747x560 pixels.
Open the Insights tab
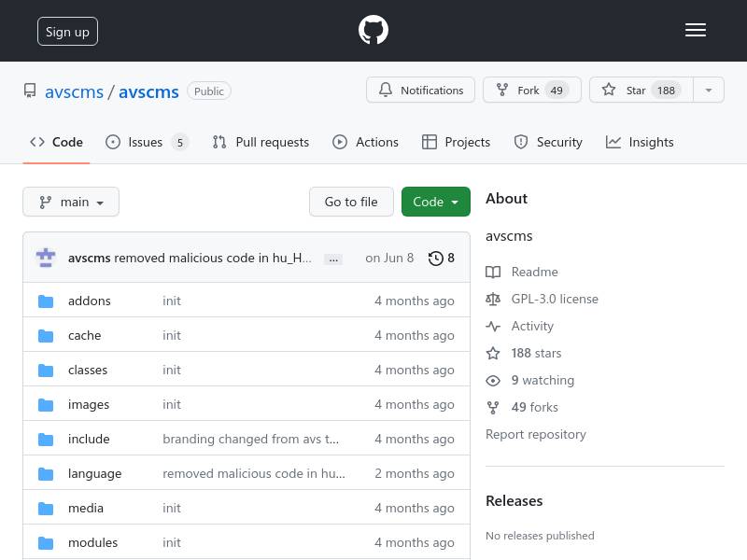click(640, 142)
